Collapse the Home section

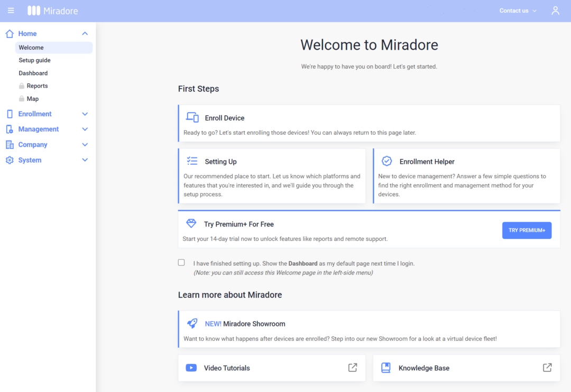coord(84,33)
